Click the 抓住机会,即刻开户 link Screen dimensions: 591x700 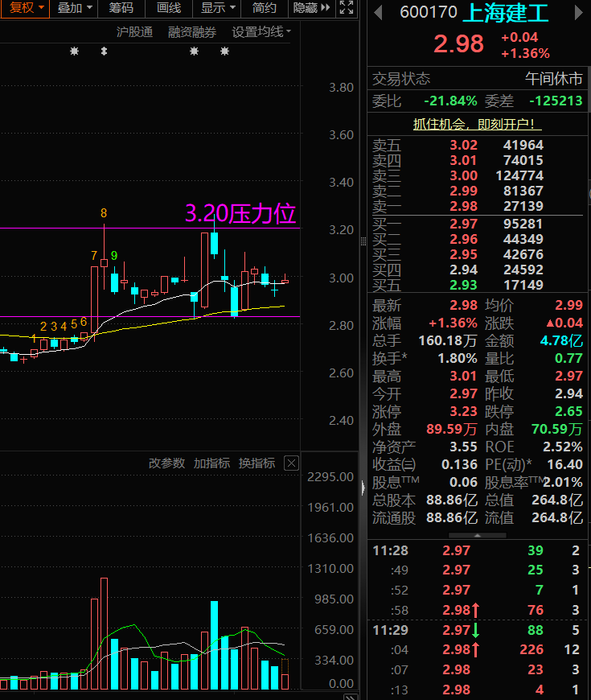pos(477,124)
